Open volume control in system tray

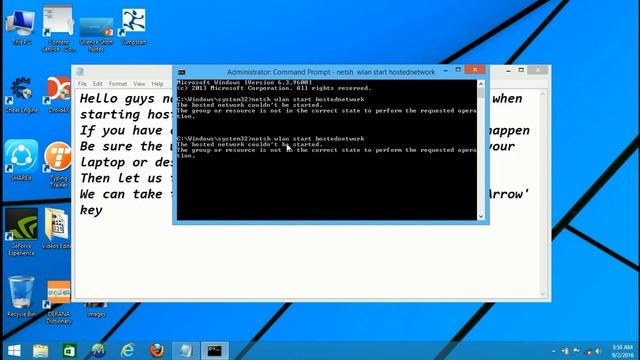pos(598,351)
